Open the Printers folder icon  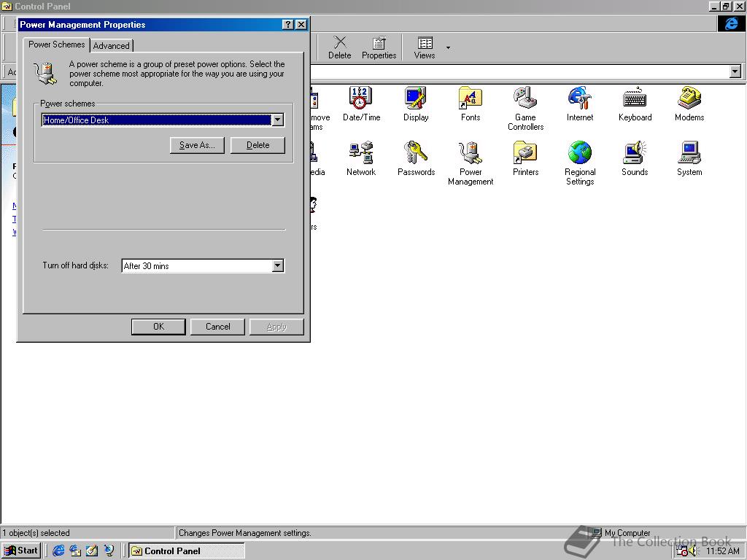(525, 158)
